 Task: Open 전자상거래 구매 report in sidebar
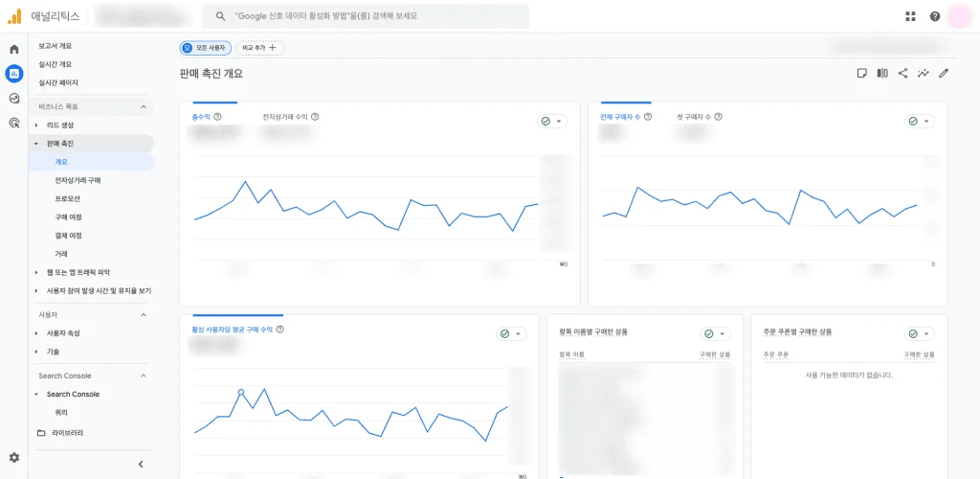[x=78, y=180]
